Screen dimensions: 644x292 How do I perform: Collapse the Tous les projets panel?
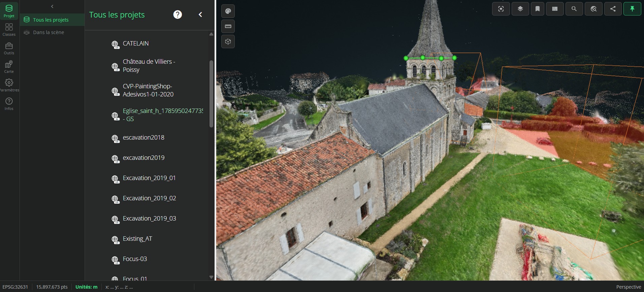pos(200,14)
